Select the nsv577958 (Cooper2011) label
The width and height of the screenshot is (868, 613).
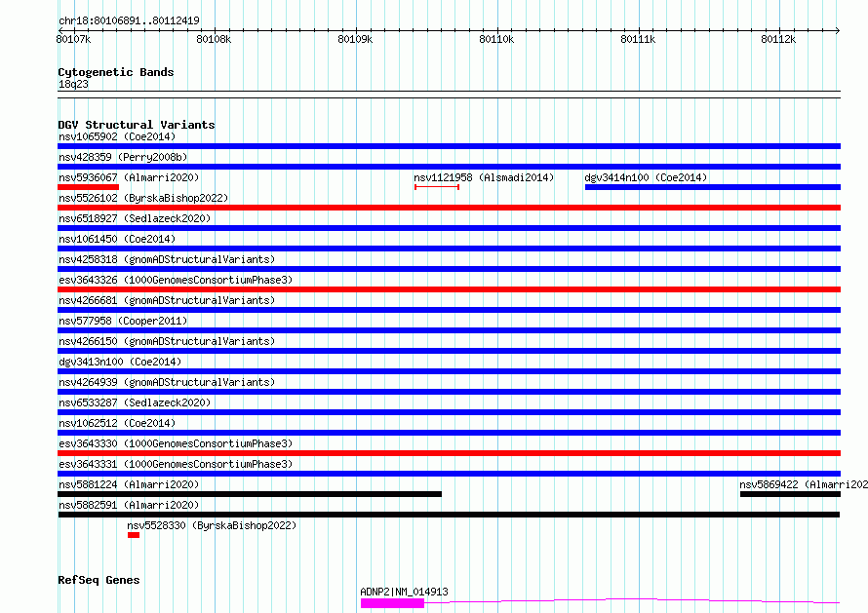(123, 321)
